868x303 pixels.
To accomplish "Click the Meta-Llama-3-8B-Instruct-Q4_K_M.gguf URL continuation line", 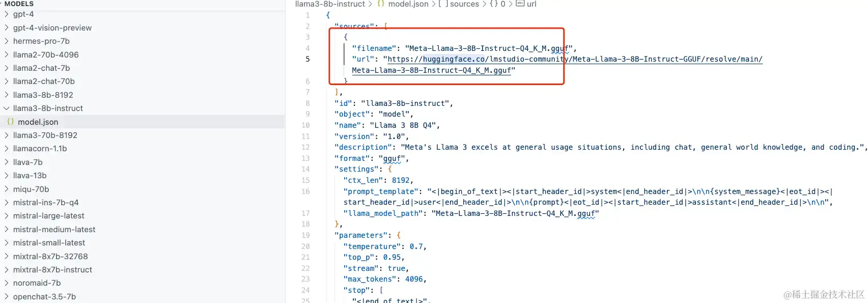I will pyautogui.click(x=431, y=70).
